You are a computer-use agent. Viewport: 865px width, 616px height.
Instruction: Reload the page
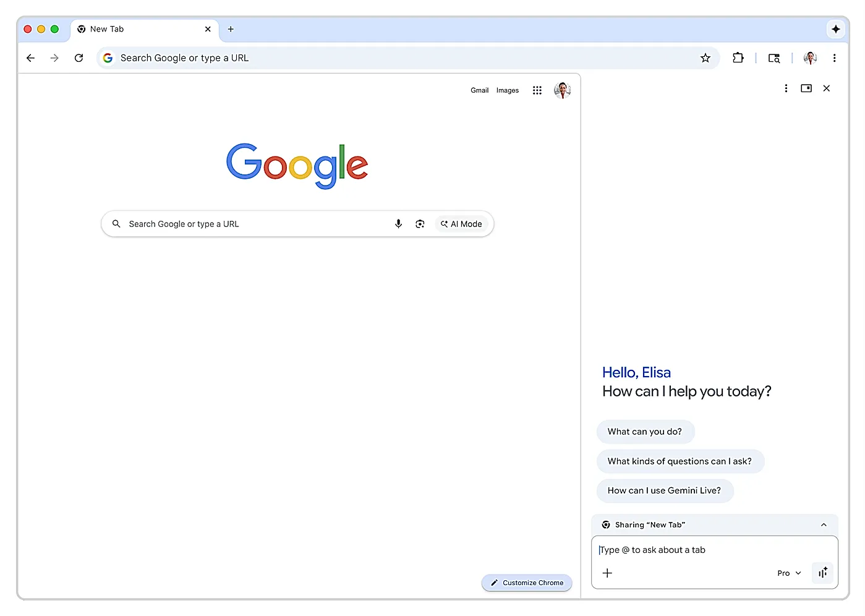pyautogui.click(x=79, y=58)
